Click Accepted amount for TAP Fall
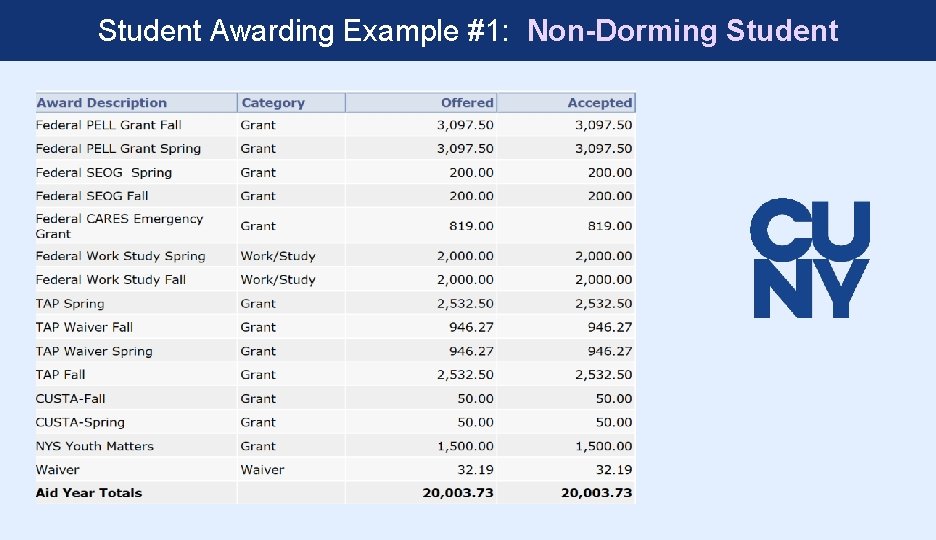This screenshot has height=540, width=936. point(604,375)
